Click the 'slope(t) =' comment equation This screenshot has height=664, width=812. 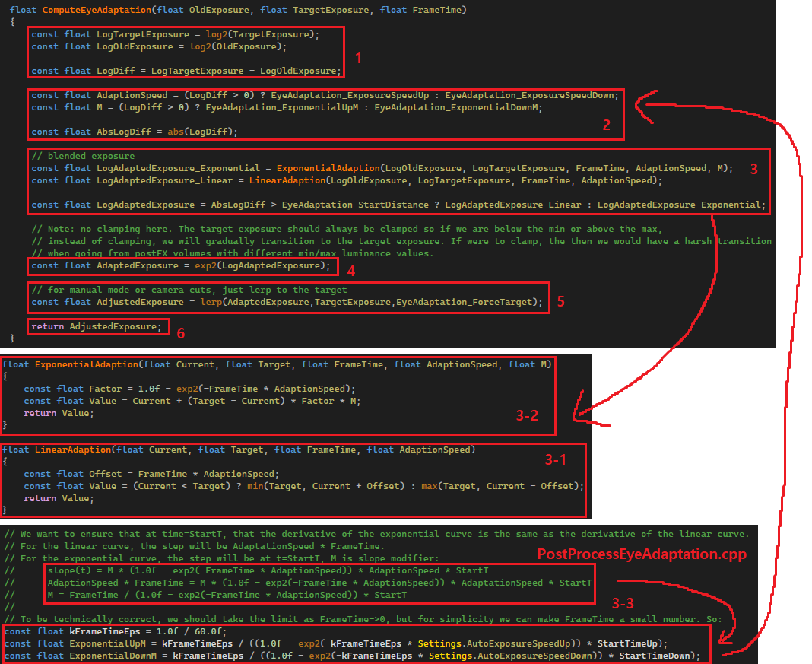[x=268, y=570]
